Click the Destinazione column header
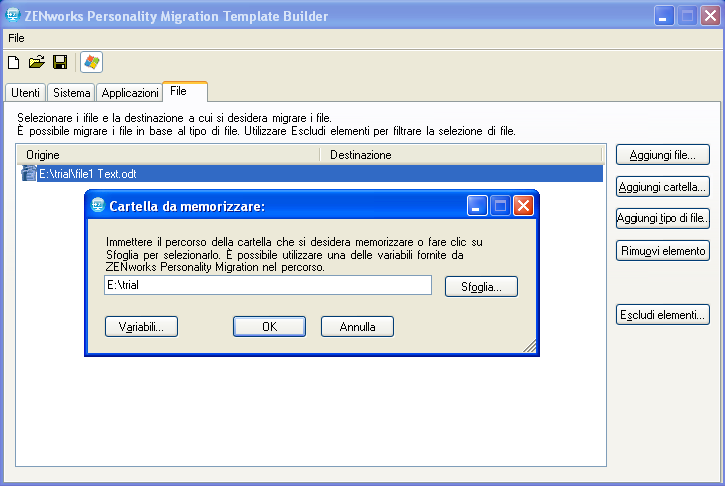This screenshot has width=725, height=486. click(461, 155)
